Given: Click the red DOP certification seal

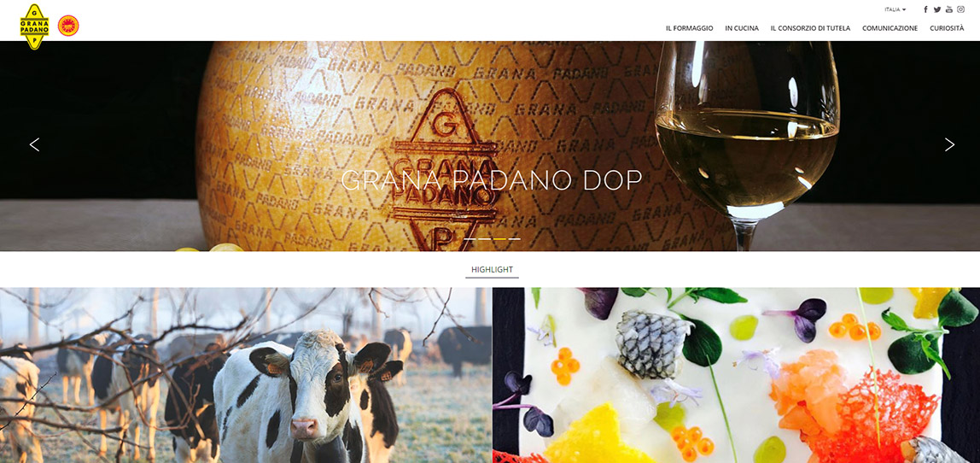Looking at the screenshot, I should (x=68, y=26).
